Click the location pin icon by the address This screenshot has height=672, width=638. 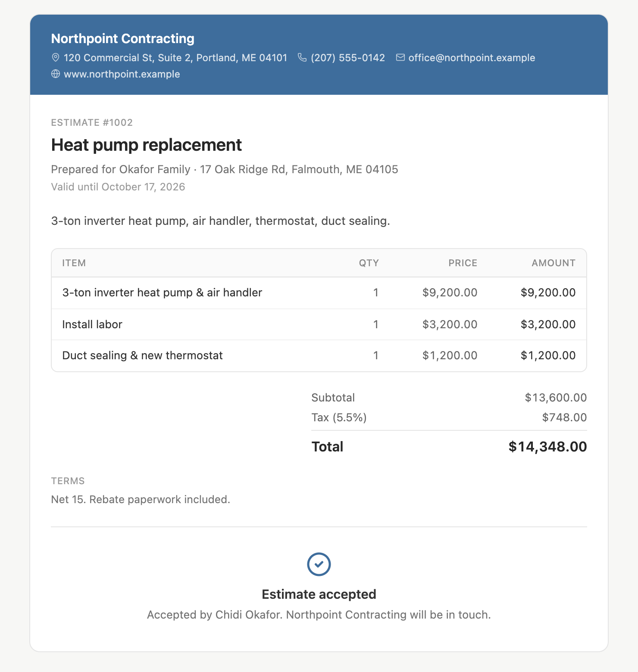coord(55,57)
